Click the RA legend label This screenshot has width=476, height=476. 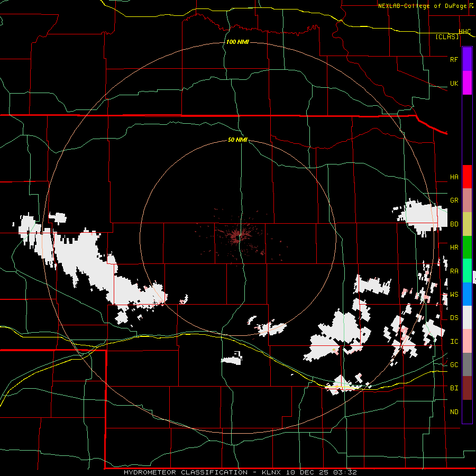454,271
